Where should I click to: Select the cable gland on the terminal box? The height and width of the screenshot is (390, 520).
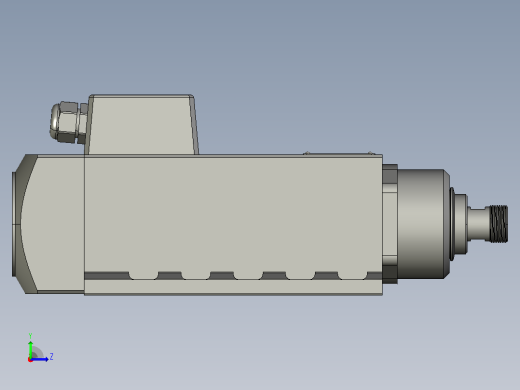coord(69,123)
